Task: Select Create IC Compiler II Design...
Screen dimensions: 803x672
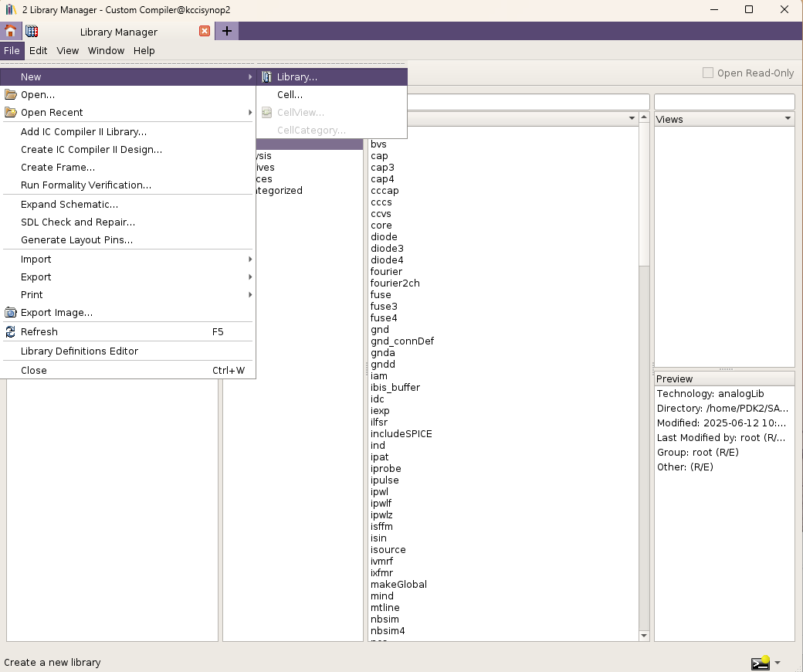Action: coord(128,150)
